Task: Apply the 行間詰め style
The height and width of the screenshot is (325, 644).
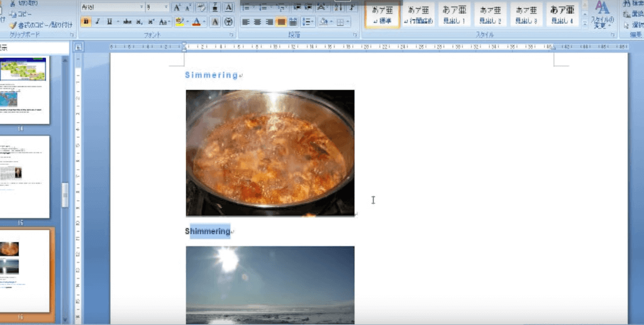Action: [x=418, y=14]
